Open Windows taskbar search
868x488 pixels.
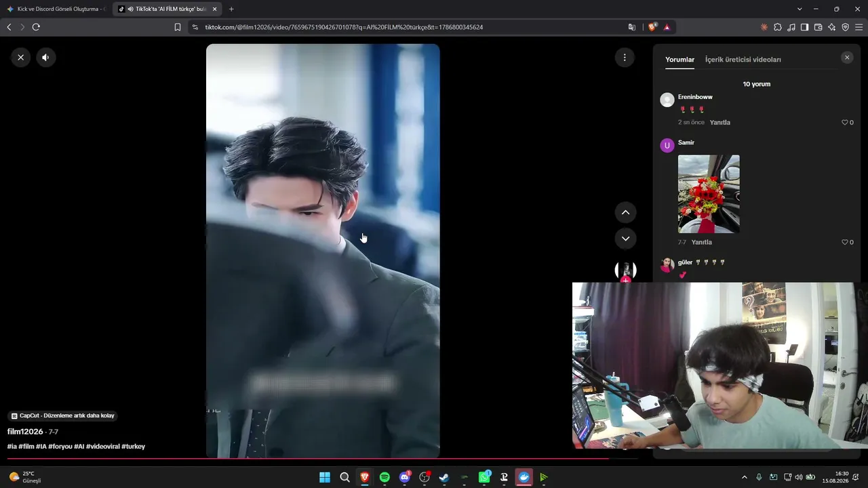[x=344, y=477]
